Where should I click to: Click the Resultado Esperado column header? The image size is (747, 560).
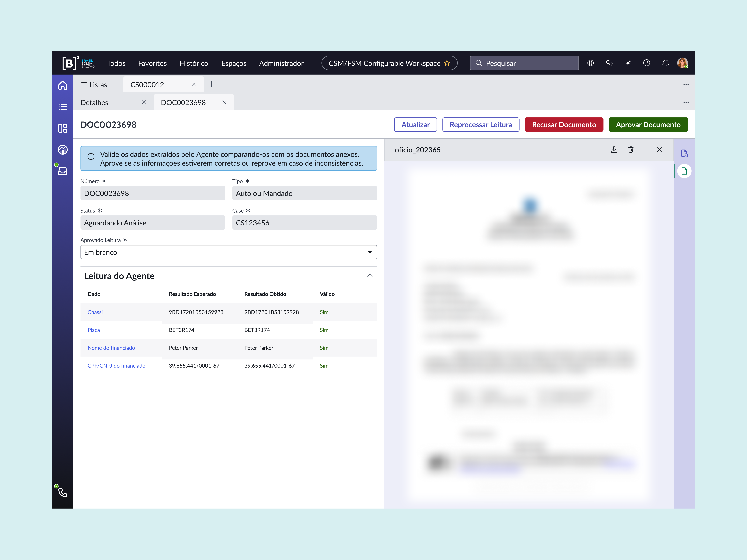point(192,294)
